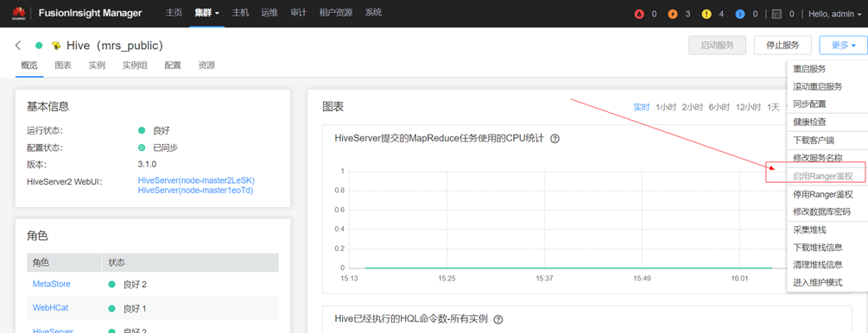Click the Huawei logo icon

(x=18, y=13)
